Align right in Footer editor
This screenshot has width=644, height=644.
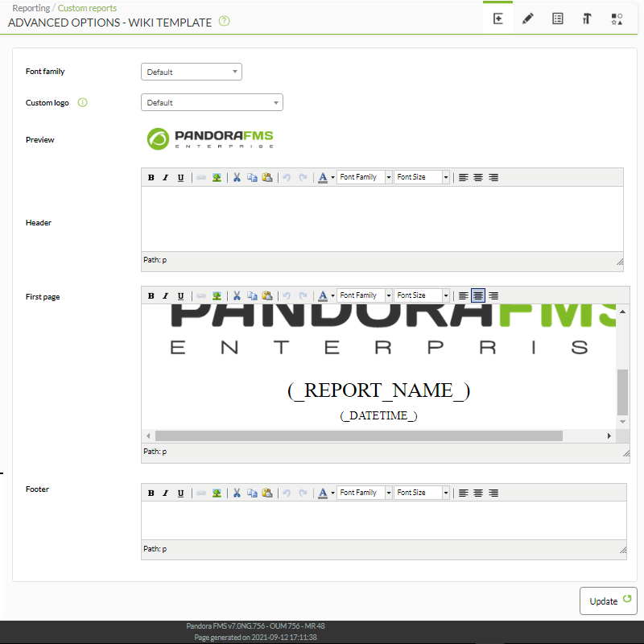[x=493, y=493]
